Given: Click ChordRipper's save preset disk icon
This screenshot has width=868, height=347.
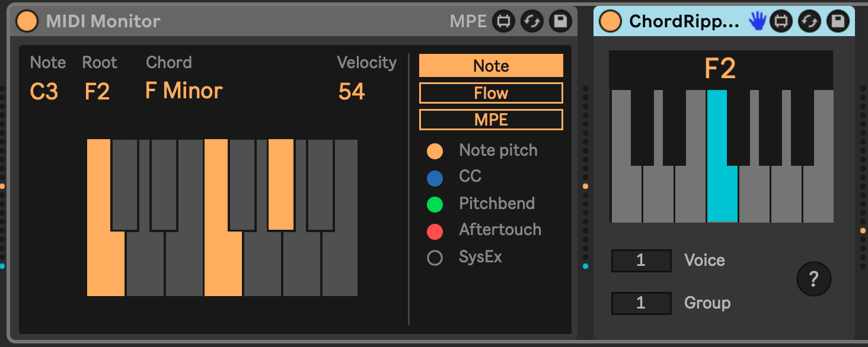Looking at the screenshot, I should pos(837,21).
